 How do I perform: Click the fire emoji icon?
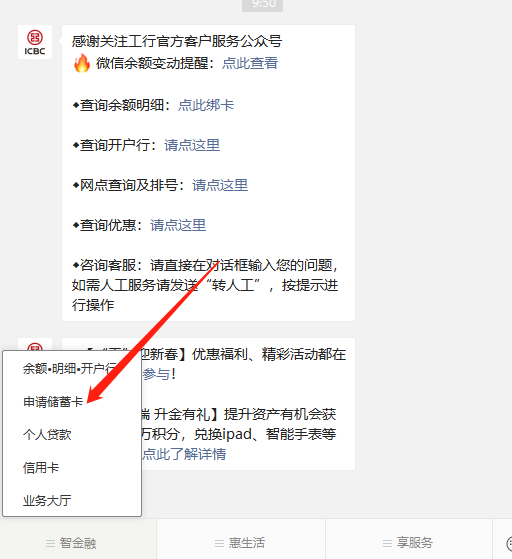pyautogui.click(x=82, y=63)
